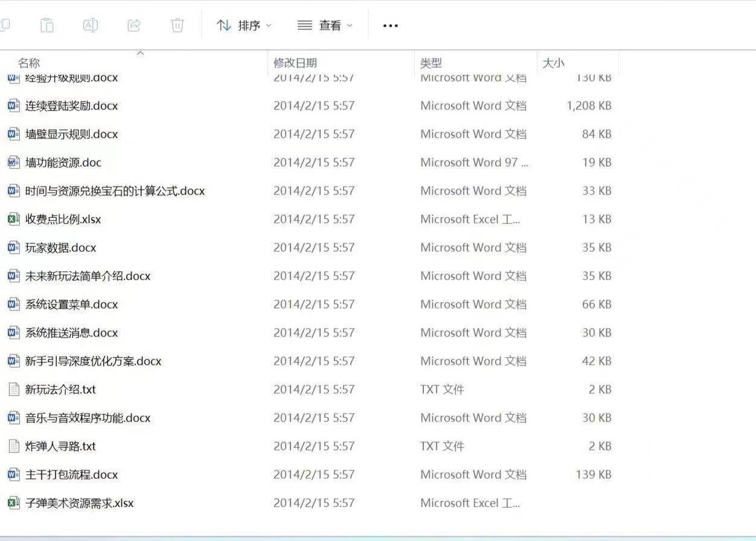Select file name 系统推送消息.docx

71,333
